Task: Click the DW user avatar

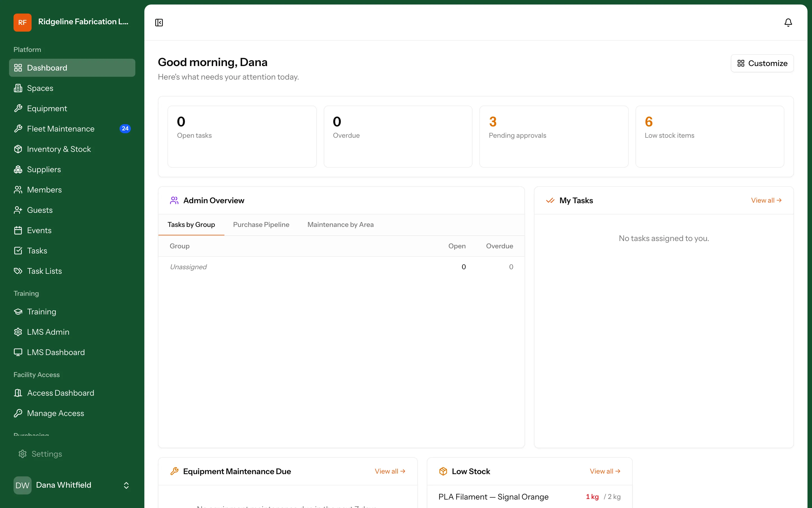Action: point(23,485)
